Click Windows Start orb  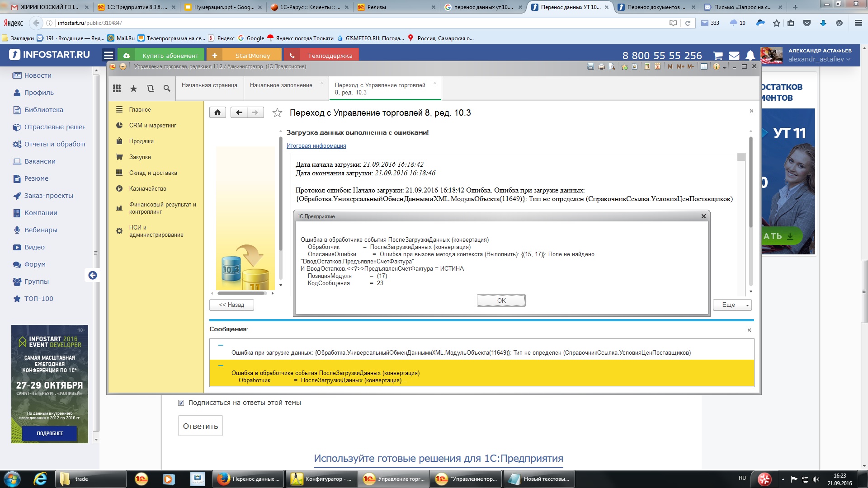pyautogui.click(x=12, y=479)
